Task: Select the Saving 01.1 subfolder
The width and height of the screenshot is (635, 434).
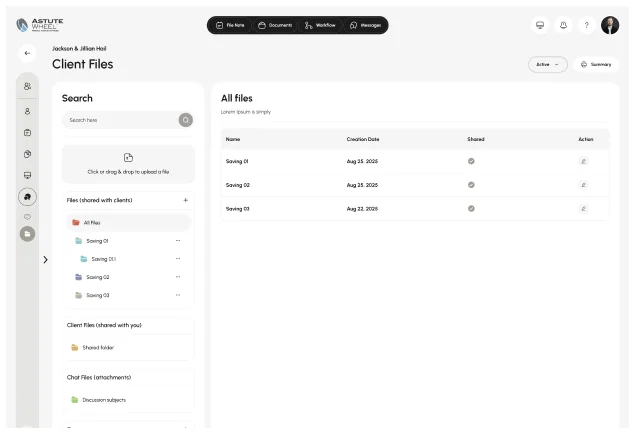Action: pyautogui.click(x=98, y=259)
